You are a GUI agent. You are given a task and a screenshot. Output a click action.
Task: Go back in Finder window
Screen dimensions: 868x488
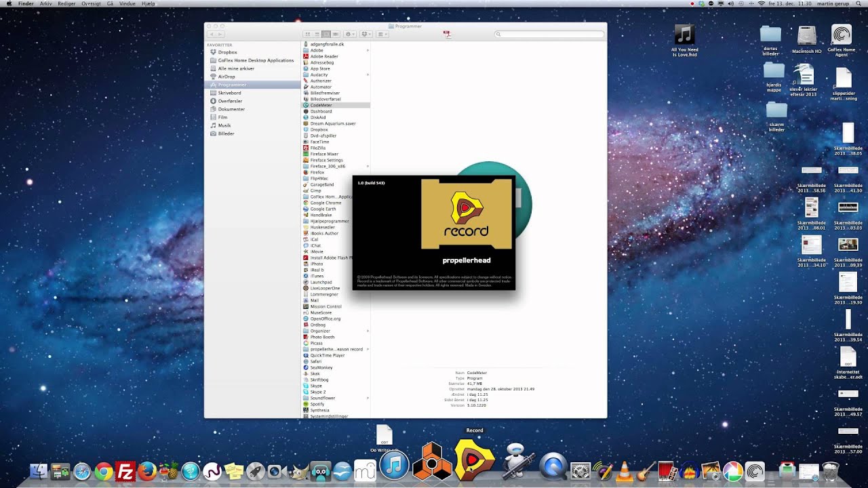click(x=212, y=34)
